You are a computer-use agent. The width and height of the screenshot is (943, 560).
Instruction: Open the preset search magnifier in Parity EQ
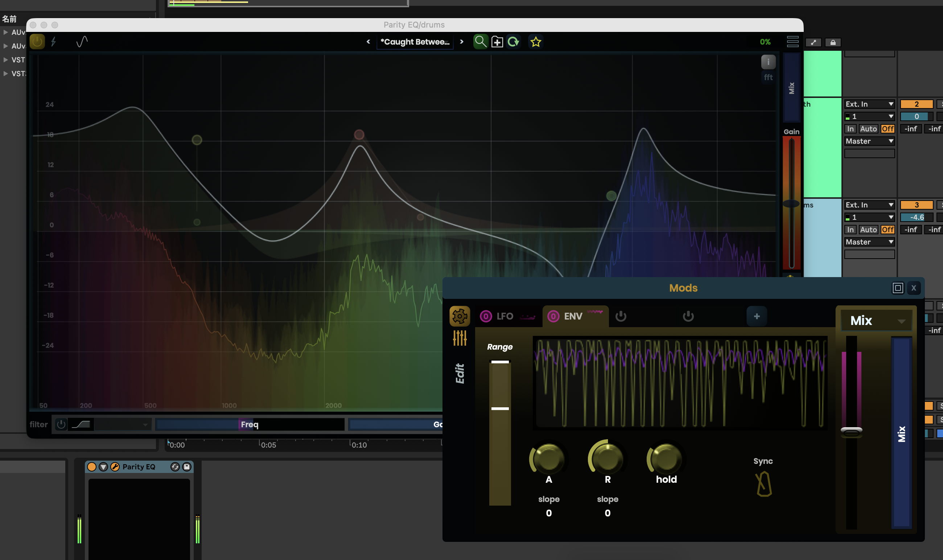(x=480, y=41)
